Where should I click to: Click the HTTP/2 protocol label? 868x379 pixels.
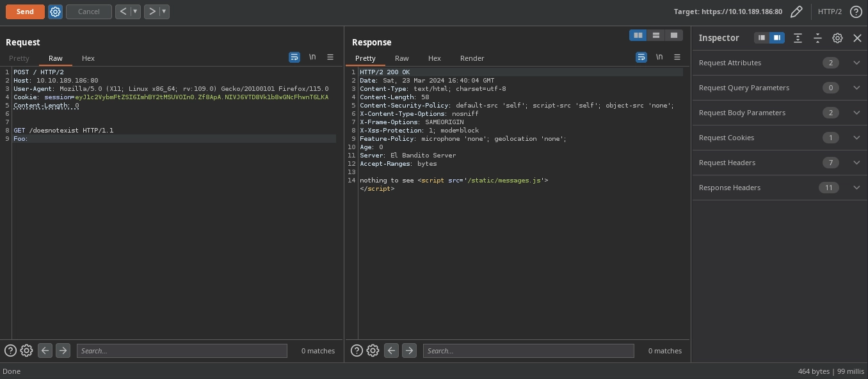click(830, 12)
